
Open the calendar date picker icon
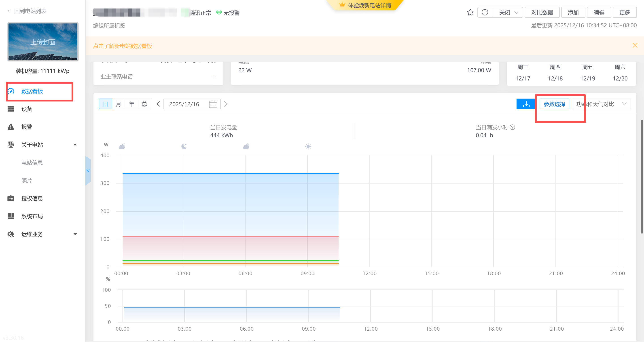(x=213, y=104)
